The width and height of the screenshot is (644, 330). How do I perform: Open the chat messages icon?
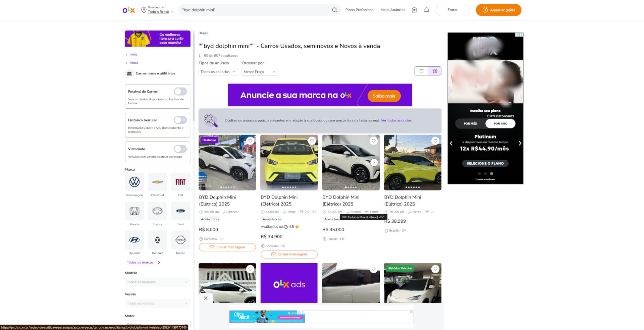414,10
